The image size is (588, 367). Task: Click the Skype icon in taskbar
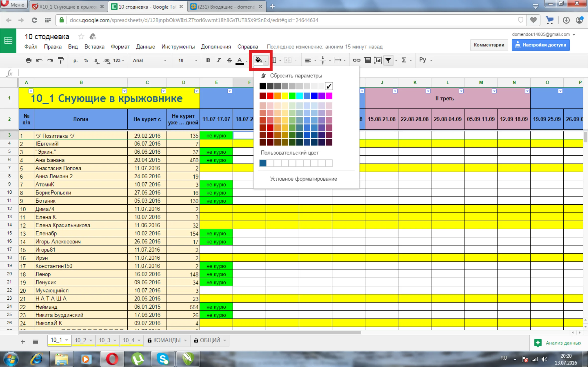pos(163,359)
